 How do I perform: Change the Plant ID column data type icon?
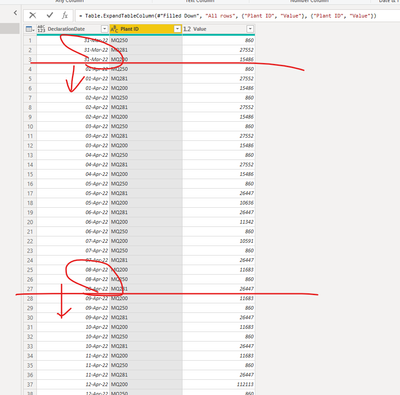[114, 29]
